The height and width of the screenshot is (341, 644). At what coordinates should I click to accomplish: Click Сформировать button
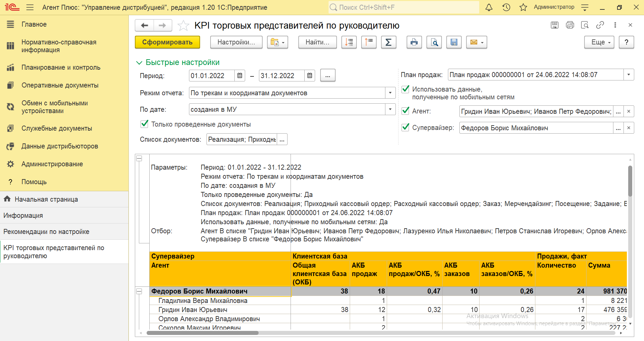pyautogui.click(x=167, y=42)
